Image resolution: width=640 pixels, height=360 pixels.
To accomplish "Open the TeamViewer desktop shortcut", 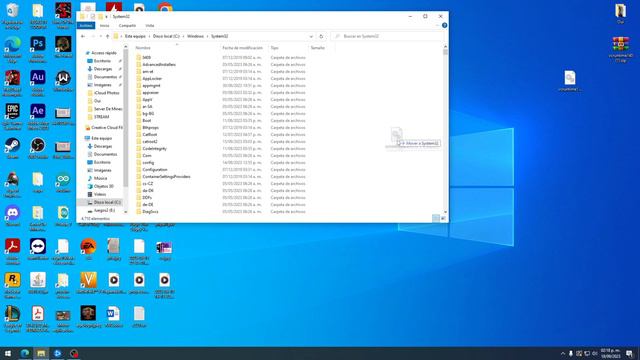I will pyautogui.click(x=38, y=247).
